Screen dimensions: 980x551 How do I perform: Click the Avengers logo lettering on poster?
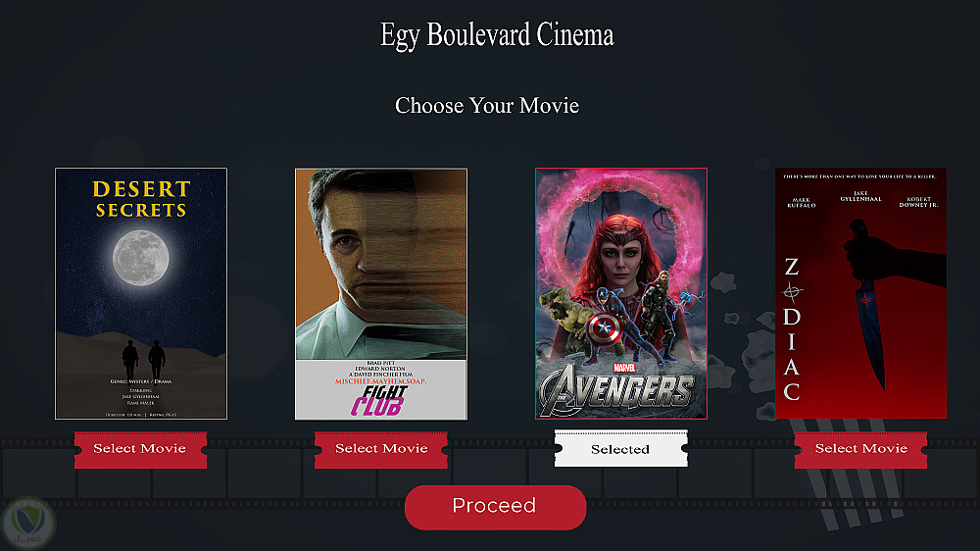click(616, 389)
